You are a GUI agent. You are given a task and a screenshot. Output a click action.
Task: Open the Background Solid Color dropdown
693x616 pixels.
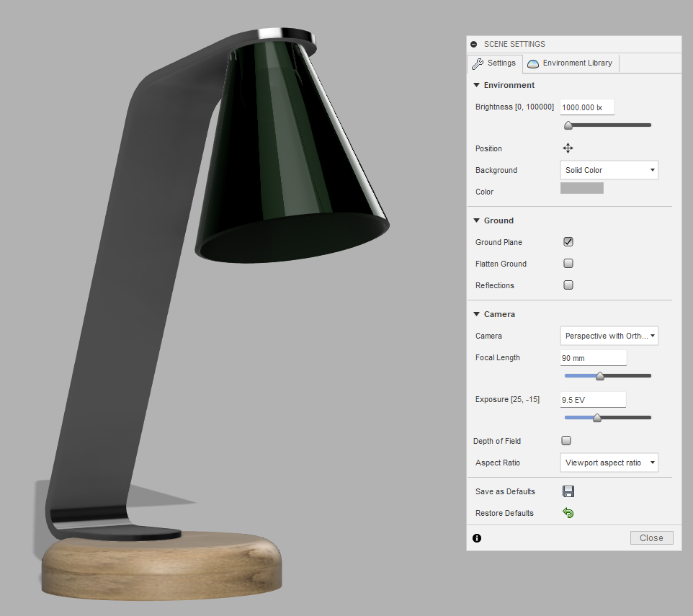609,170
